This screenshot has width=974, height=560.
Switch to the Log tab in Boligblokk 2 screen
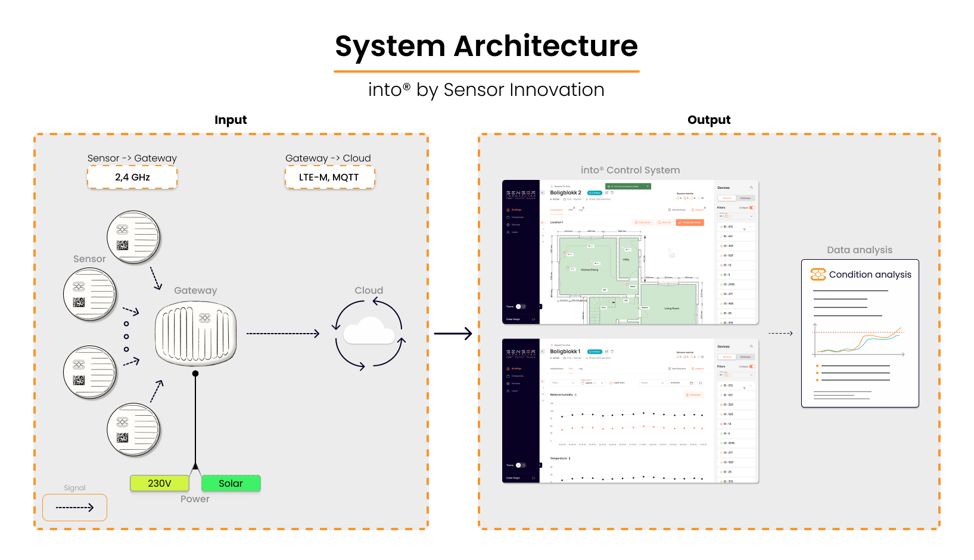pos(581,210)
